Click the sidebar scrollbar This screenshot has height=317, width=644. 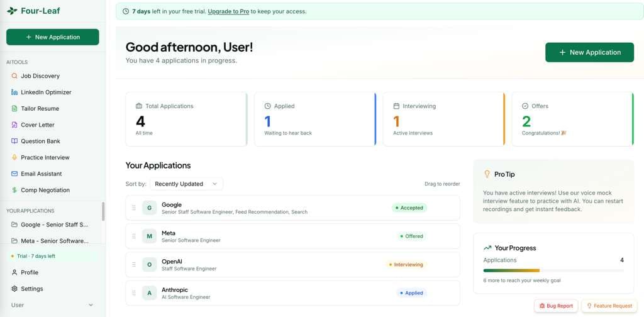coord(103,211)
